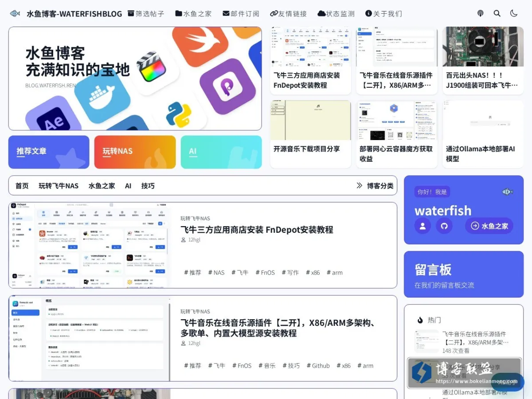The image size is (532, 399).
Task: Open top card 飞牛三方应用商店安装 FnDepot安装教程
Action: 310,60
